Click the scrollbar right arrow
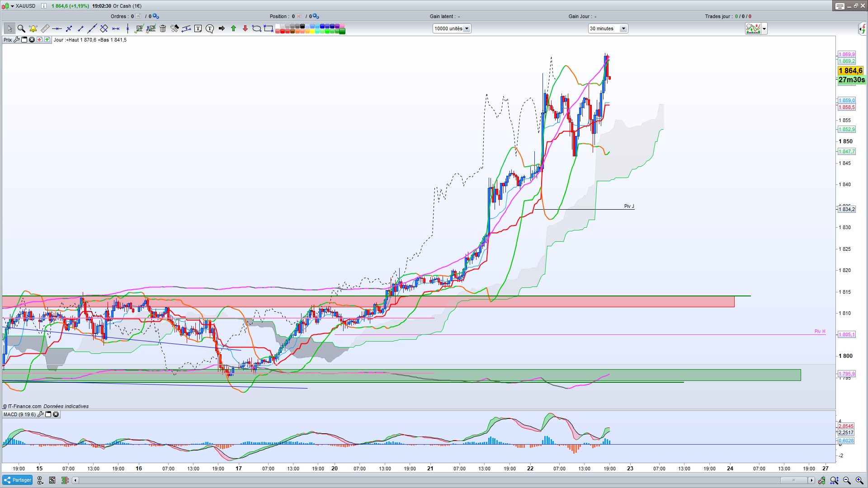868x488 pixels. click(811, 480)
